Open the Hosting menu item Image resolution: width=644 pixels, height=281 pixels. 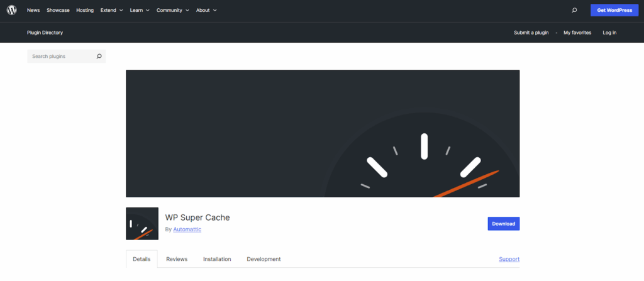pyautogui.click(x=85, y=10)
